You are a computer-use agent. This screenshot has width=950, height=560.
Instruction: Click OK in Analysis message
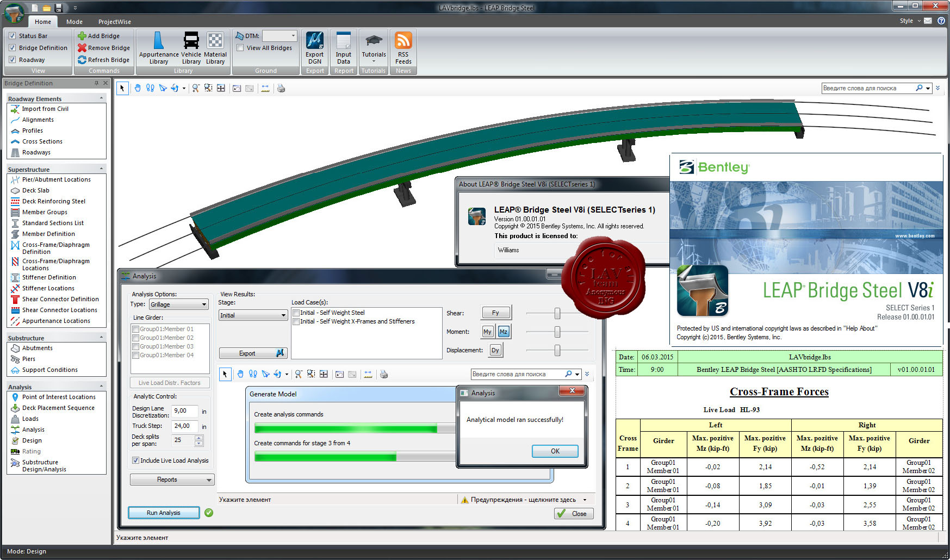tap(555, 451)
